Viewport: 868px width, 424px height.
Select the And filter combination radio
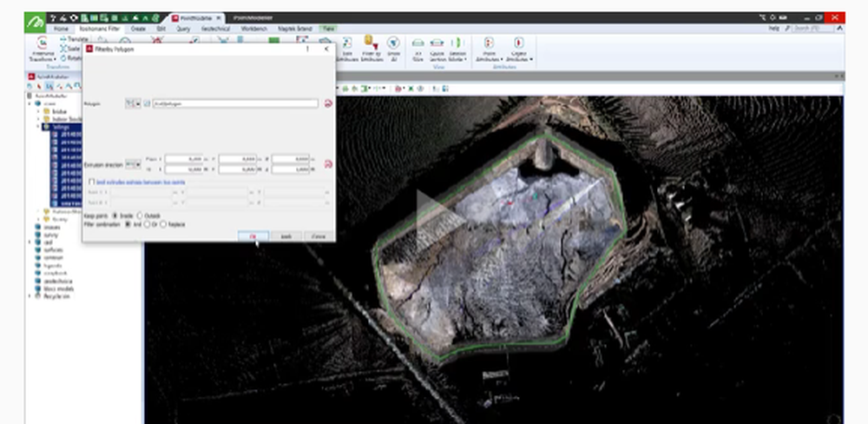click(128, 224)
